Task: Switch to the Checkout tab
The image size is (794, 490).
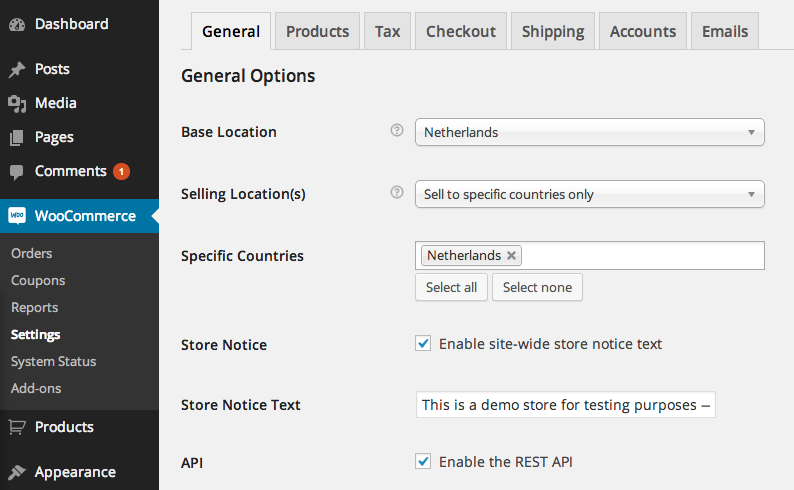Action: click(x=461, y=31)
